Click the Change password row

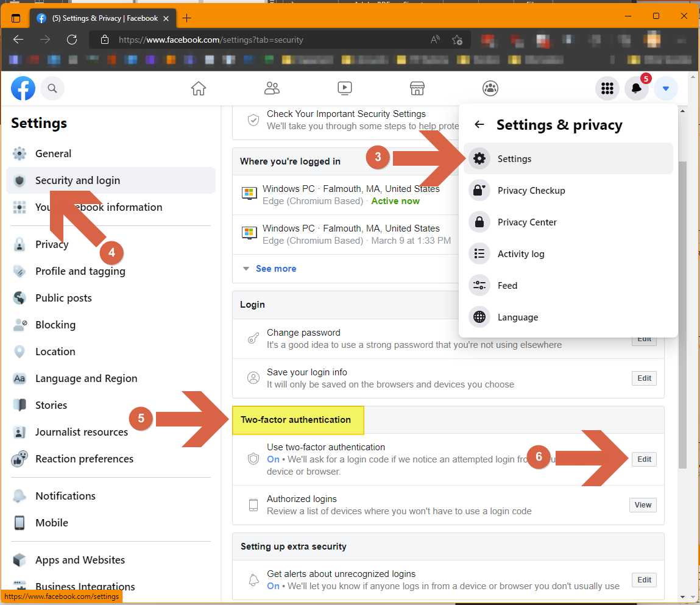448,339
